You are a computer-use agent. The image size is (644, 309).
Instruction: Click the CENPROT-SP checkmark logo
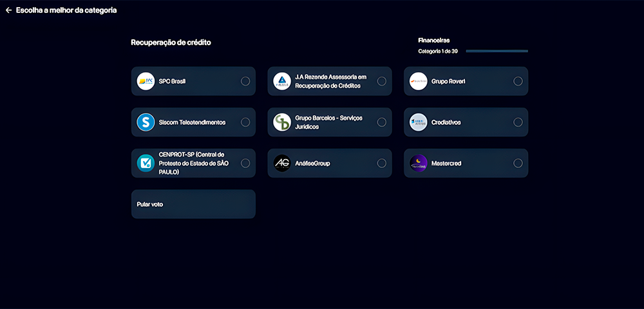point(146,164)
